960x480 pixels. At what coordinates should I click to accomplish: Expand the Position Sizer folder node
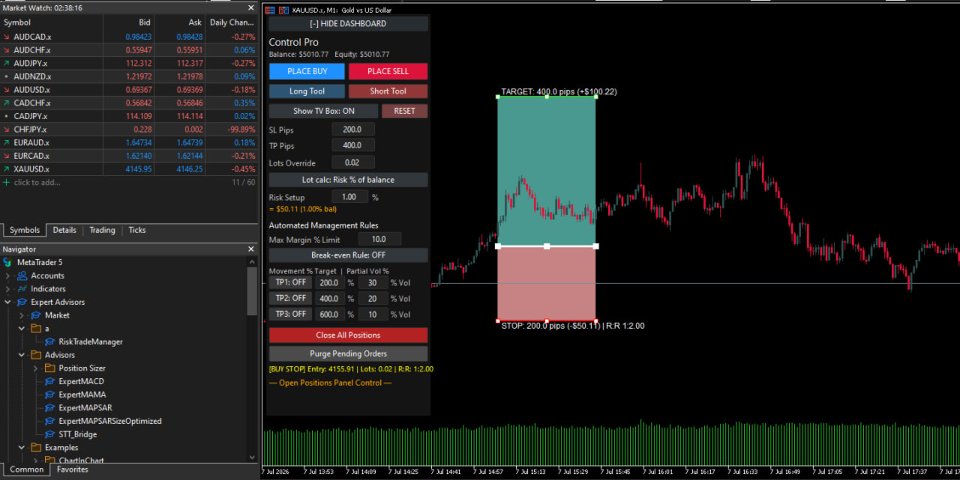[x=36, y=369]
